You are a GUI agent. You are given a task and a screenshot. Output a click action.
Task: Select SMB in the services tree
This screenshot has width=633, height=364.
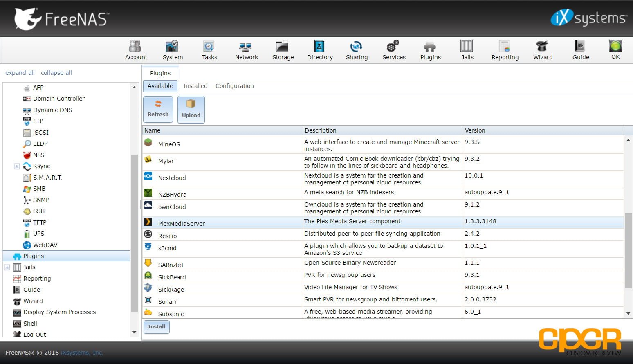pos(39,189)
